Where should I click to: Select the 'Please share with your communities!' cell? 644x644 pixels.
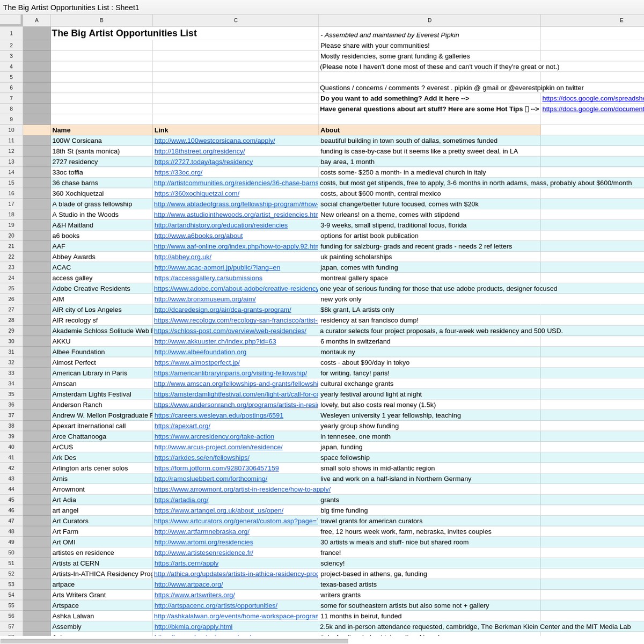pyautogui.click(x=429, y=46)
